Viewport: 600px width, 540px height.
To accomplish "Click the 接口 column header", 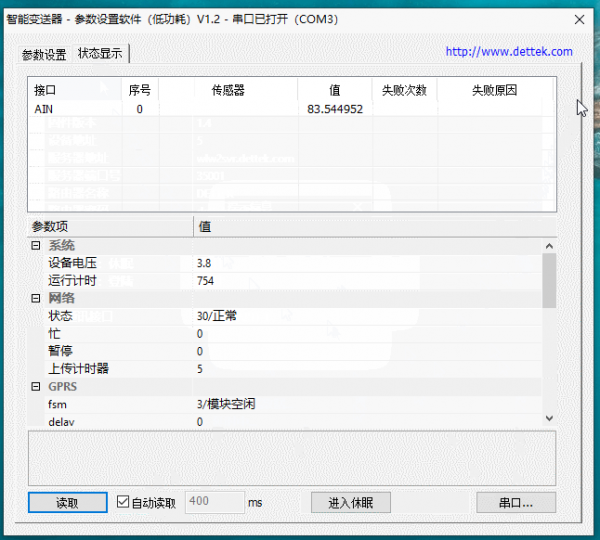I will coord(46,90).
